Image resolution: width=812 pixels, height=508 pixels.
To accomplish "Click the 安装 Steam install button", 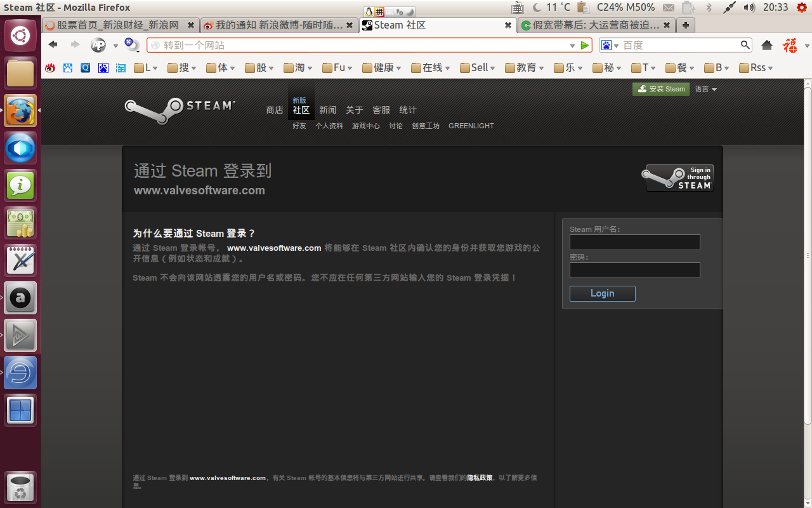I will 661,89.
